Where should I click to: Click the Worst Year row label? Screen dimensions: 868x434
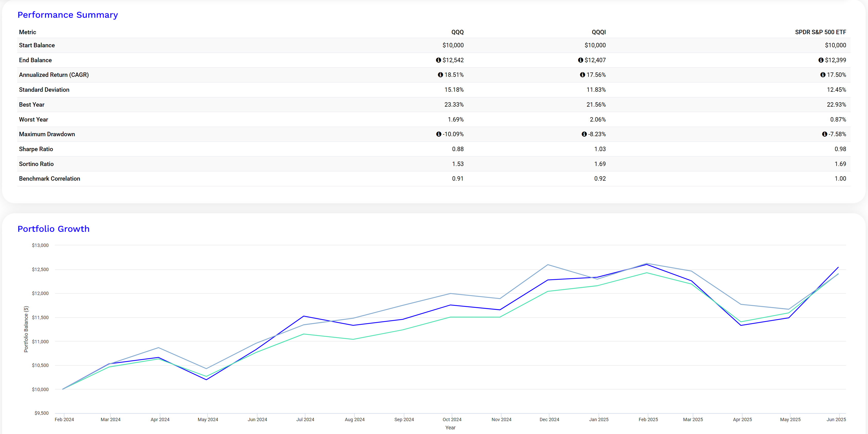34,119
